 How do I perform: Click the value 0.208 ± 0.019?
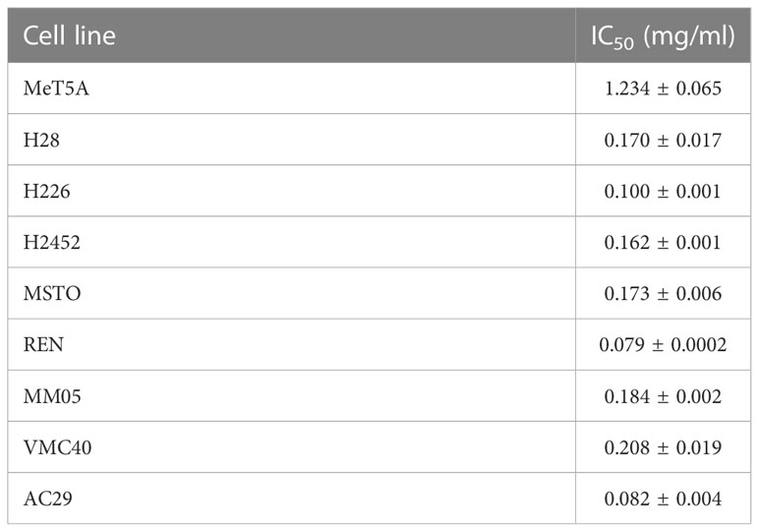click(664, 447)
